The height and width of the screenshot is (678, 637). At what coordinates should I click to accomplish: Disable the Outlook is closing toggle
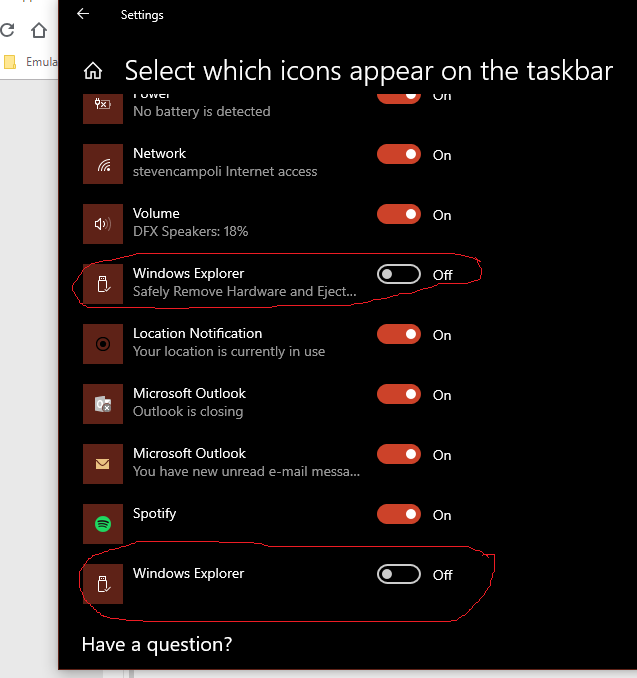coord(399,394)
